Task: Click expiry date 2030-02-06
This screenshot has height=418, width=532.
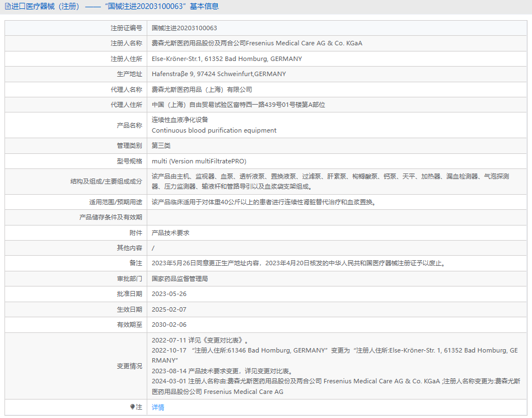Action: pyautogui.click(x=169, y=325)
